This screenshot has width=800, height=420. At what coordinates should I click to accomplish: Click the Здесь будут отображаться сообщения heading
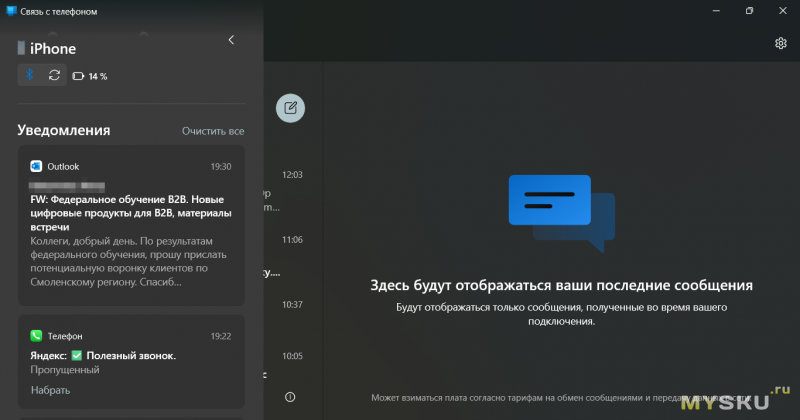tap(561, 285)
